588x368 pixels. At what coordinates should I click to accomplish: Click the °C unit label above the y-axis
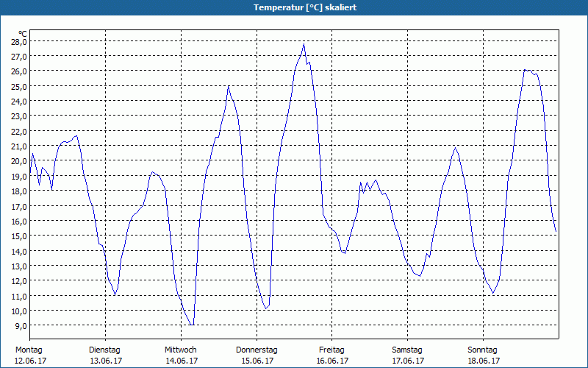[23, 34]
